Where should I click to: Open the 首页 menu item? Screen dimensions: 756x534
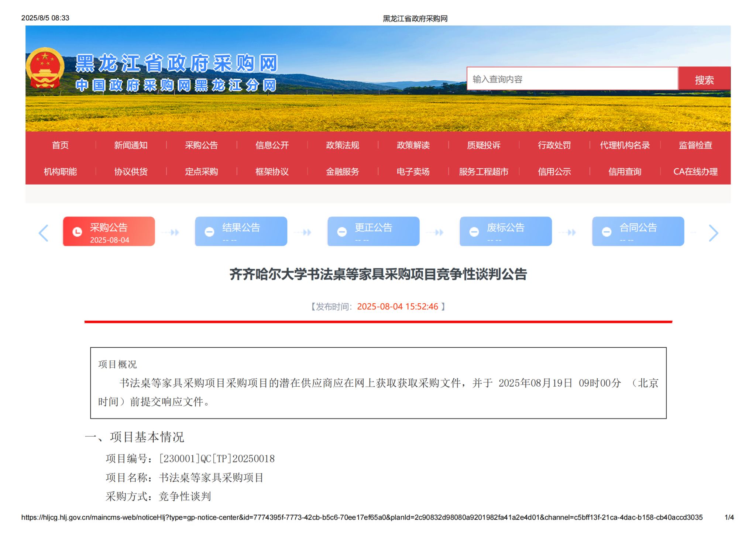tap(60, 145)
